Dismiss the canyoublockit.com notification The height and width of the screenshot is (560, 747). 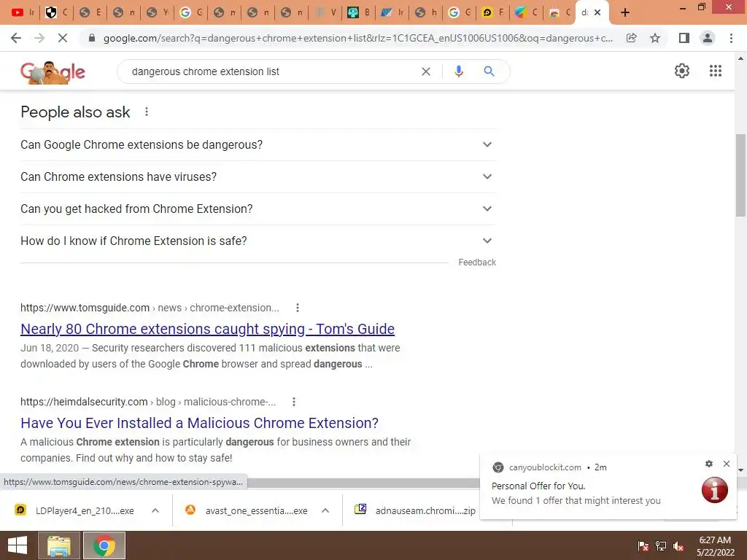pos(727,464)
